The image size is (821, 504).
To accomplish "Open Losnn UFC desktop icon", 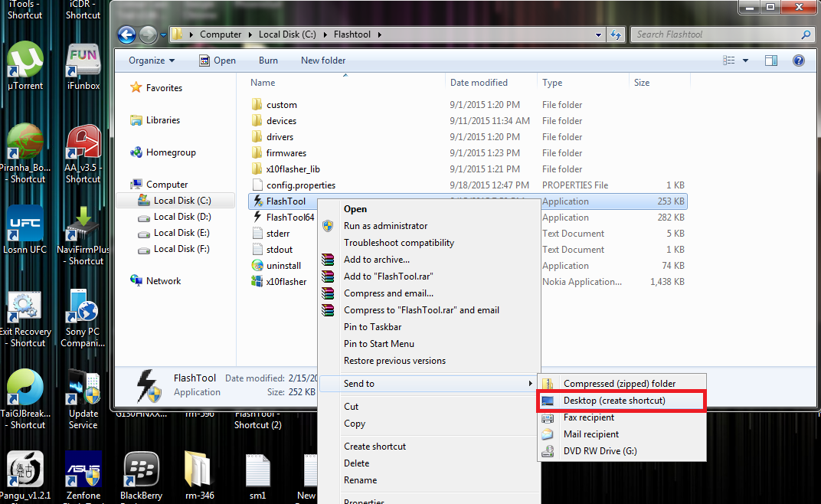I will [x=25, y=230].
